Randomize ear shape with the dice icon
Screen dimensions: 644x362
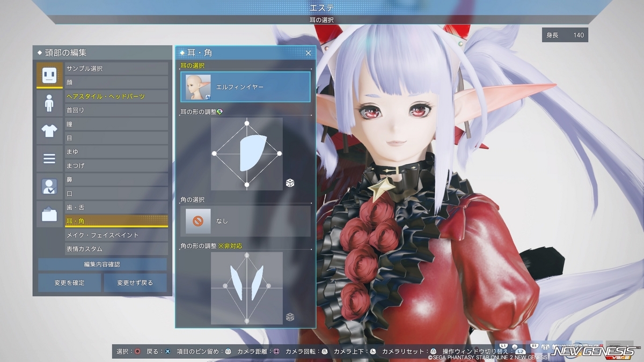[x=290, y=183]
